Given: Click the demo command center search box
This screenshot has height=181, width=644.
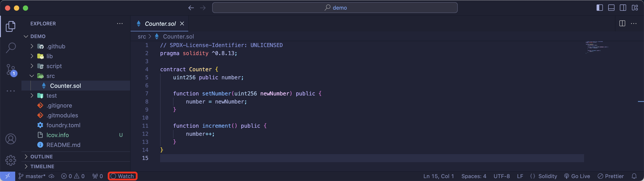Looking at the screenshot, I should coord(335,8).
